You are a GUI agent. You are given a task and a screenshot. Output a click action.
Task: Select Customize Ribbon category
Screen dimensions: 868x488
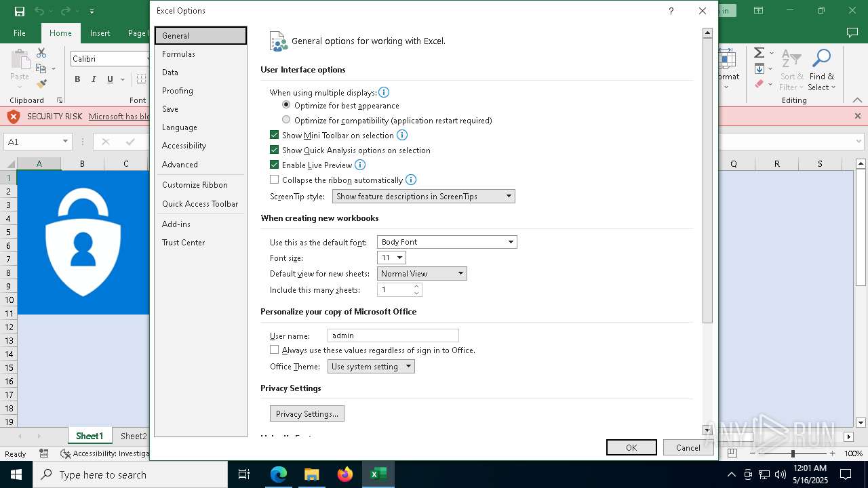[200, 185]
